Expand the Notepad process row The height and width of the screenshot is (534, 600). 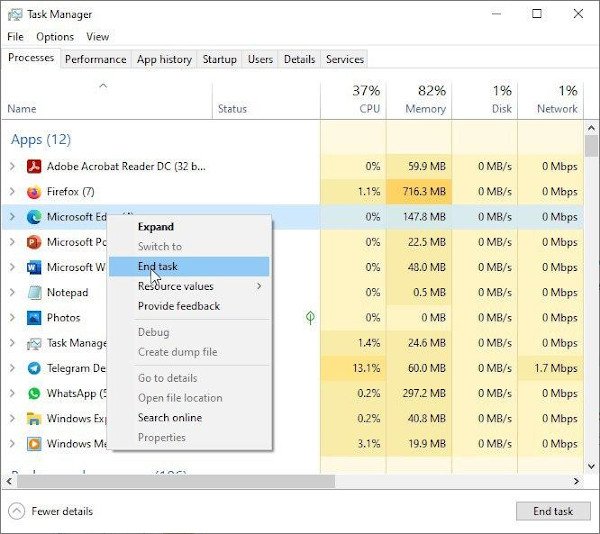[x=12, y=293]
